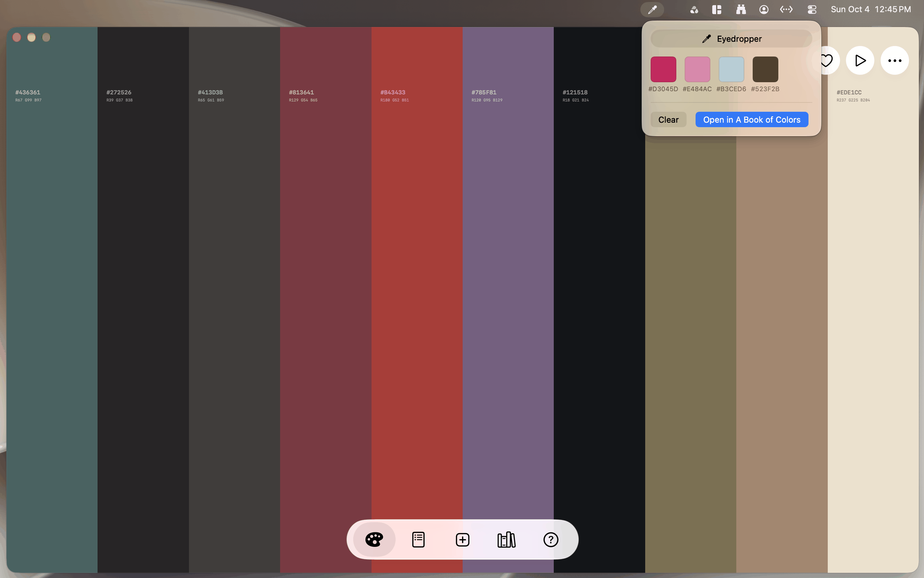Start the Eyedropper picker button
Viewport: 924px width, 578px height.
731,39
